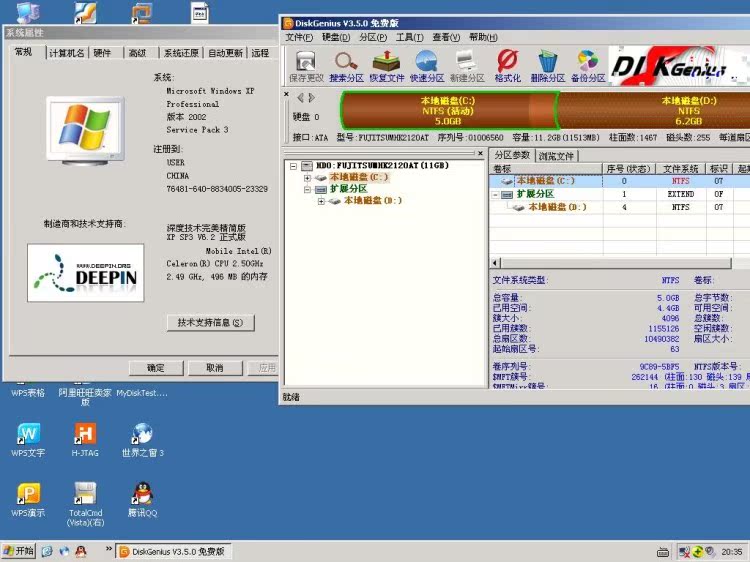
Task: Click DiskGenius V3.5.0 taskbar button
Action: 174,551
